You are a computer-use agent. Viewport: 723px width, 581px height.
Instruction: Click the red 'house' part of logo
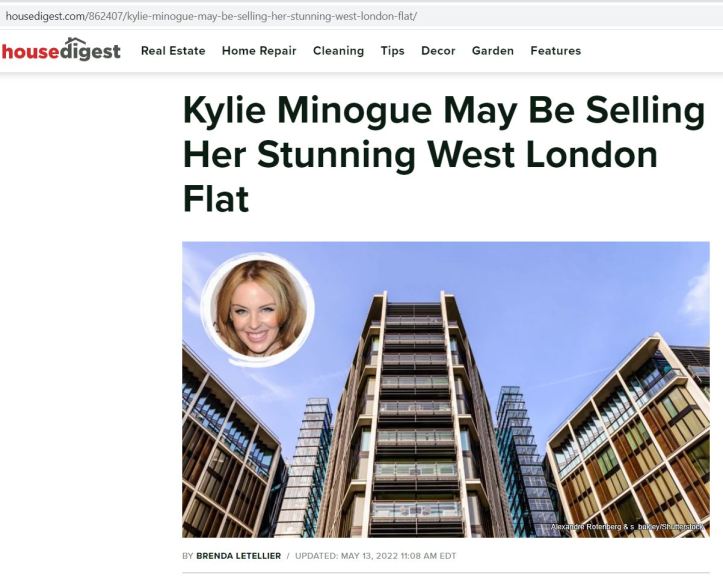(x=30, y=52)
